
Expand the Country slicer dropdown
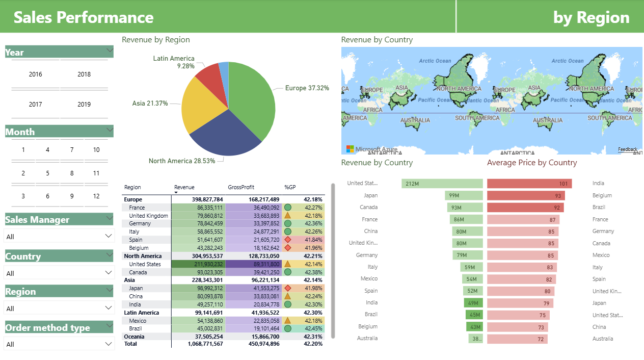tap(59, 273)
